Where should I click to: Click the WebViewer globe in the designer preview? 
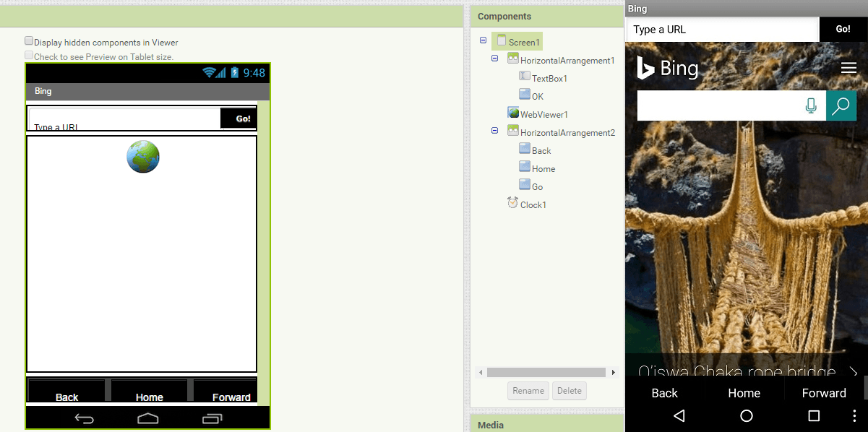coord(143,157)
